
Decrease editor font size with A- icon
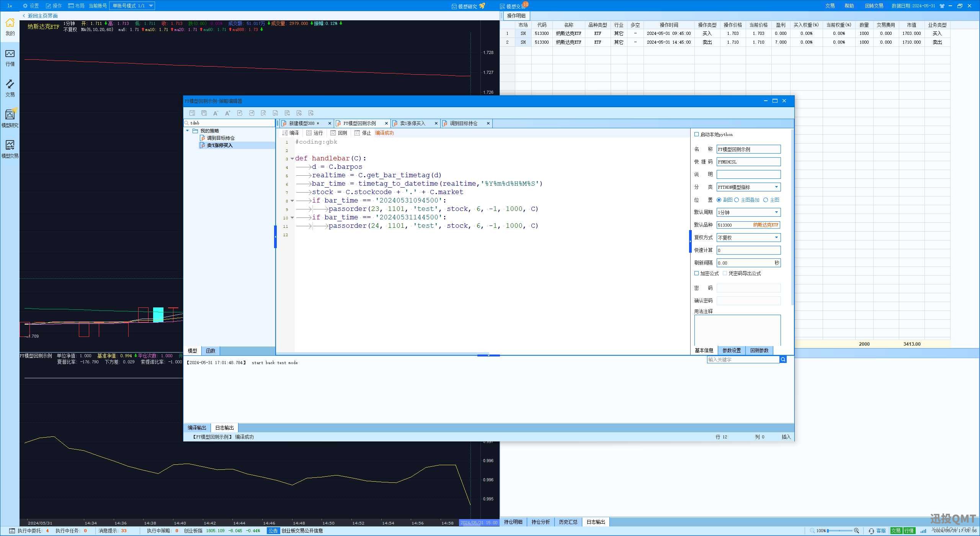click(x=216, y=113)
